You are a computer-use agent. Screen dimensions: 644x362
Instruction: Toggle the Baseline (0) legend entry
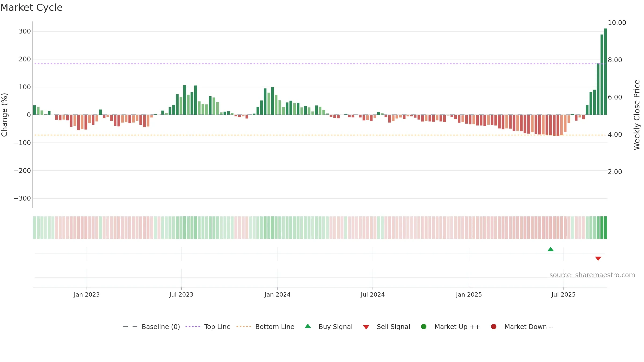tap(151, 327)
